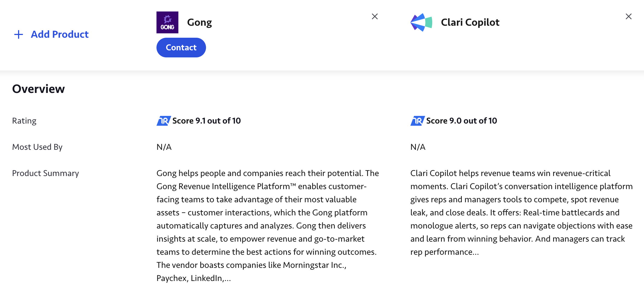Click the Product Summary row label
The image size is (644, 293).
click(x=45, y=173)
